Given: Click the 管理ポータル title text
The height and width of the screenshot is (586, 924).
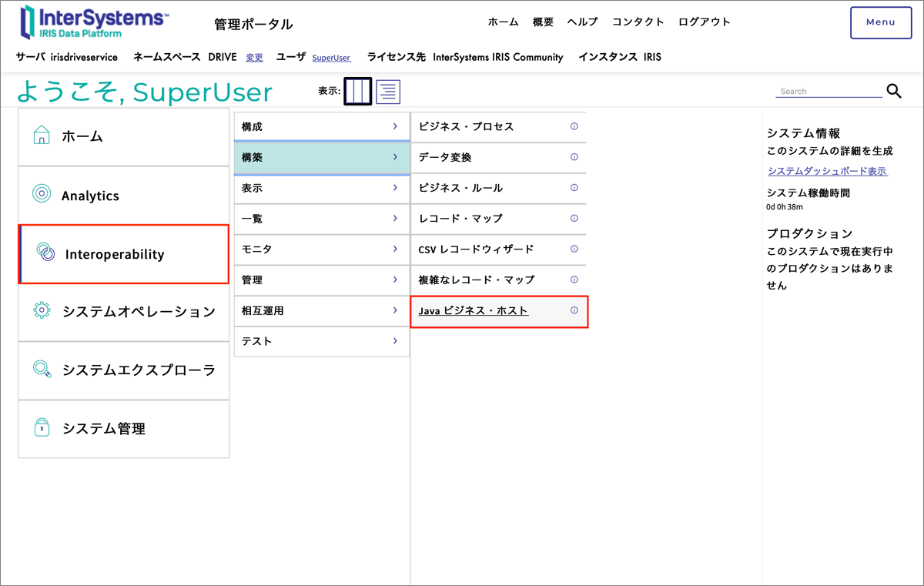Looking at the screenshot, I should click(253, 24).
